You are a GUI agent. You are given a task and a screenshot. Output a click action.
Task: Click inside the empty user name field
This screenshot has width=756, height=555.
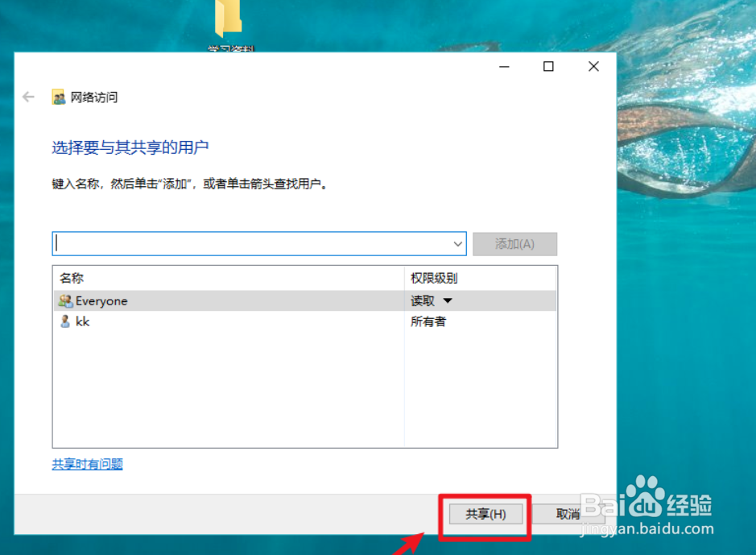pos(242,243)
